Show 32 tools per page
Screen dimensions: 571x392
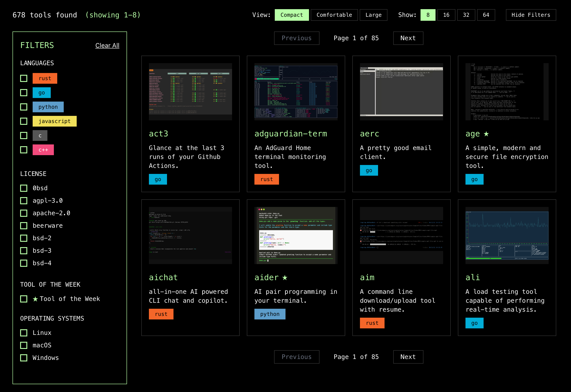click(466, 15)
